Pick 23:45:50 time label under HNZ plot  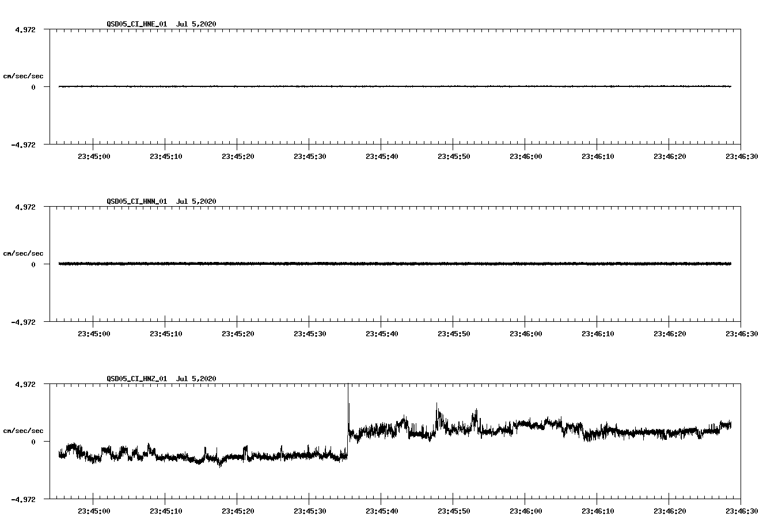(453, 511)
